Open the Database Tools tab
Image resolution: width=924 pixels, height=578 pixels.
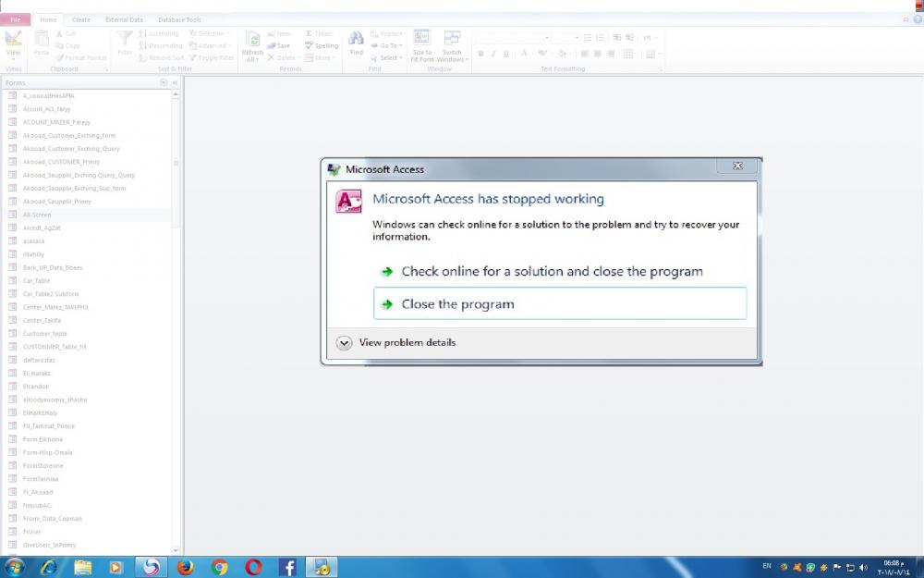pyautogui.click(x=180, y=19)
